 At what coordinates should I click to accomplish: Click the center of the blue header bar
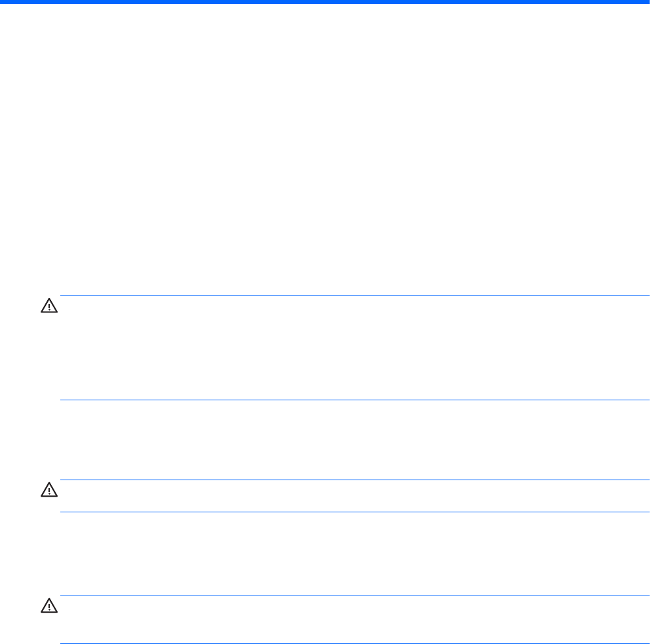click(325, 2)
